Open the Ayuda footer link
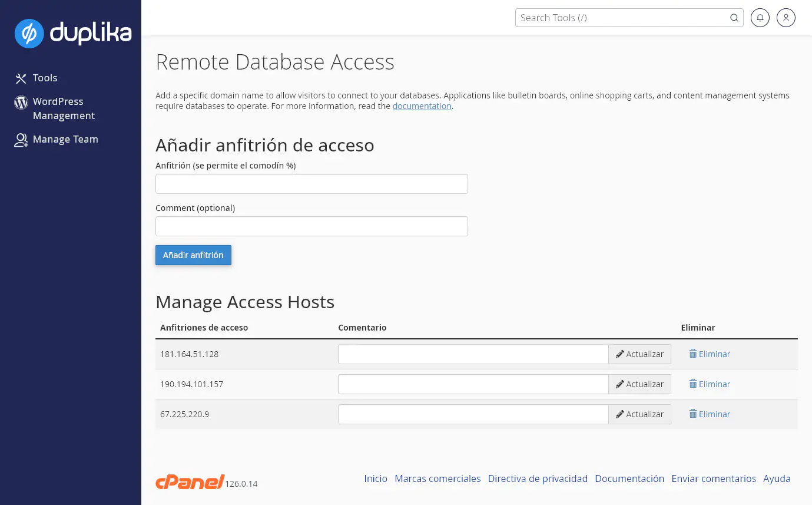The width and height of the screenshot is (812, 505). click(776, 478)
